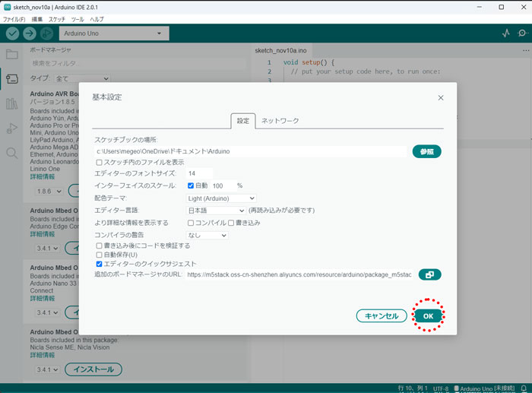532x393 pixels.
Task: Click the 追加のボードマネージャのURL field
Action: pyautogui.click(x=300, y=274)
